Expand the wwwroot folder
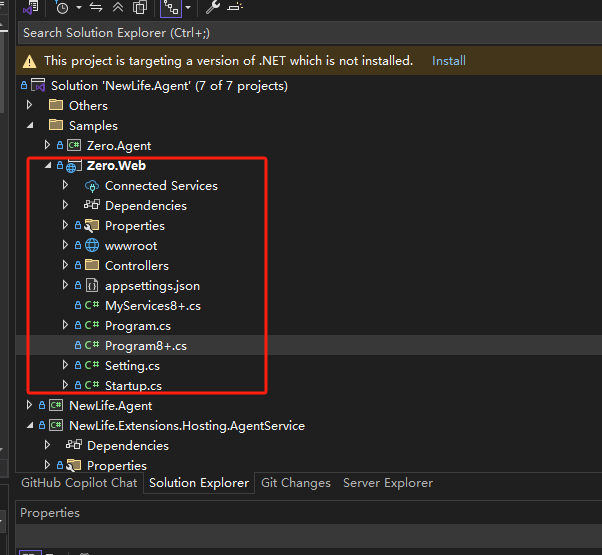This screenshot has width=602, height=555. (65, 245)
